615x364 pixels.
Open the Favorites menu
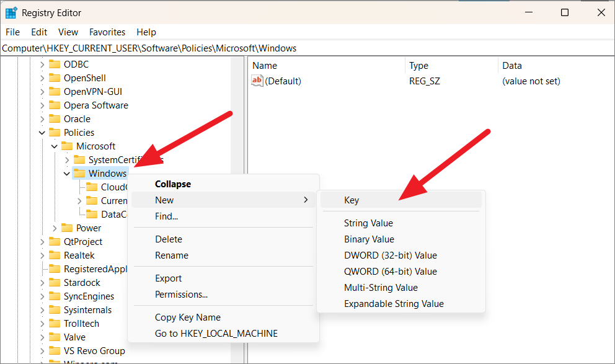coord(107,32)
